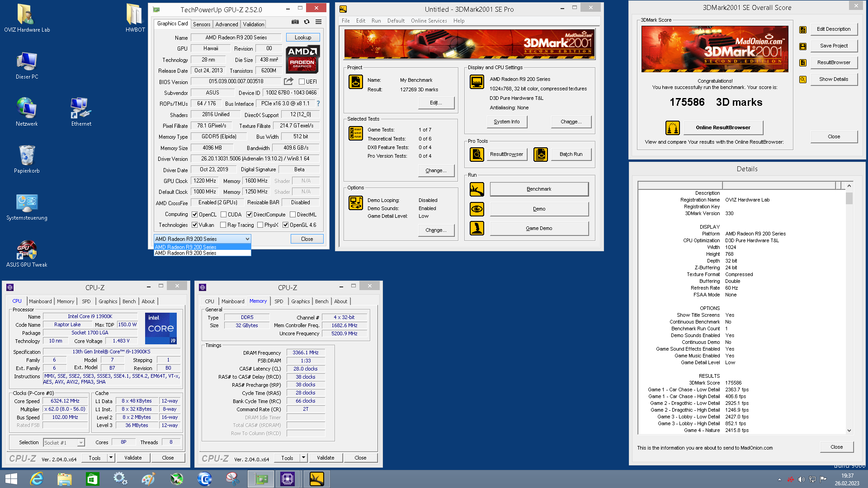Toggle Ray Tracing checkbox
The width and height of the screenshot is (868, 488).
(x=223, y=225)
